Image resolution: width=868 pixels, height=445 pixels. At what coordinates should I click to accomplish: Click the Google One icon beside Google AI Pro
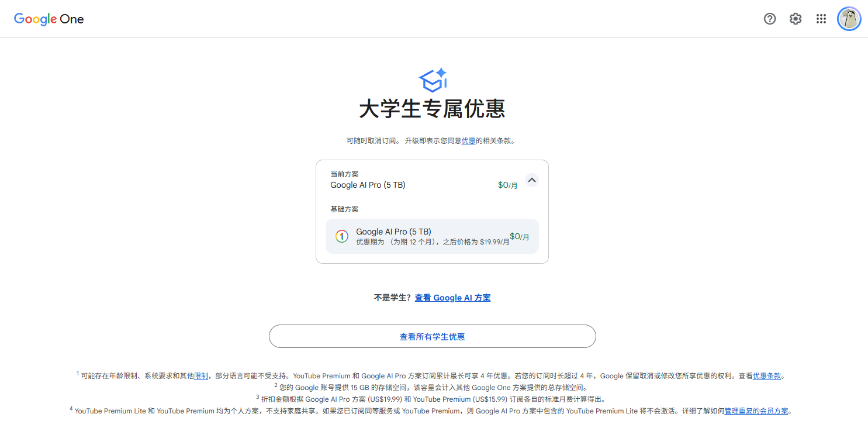tap(342, 236)
